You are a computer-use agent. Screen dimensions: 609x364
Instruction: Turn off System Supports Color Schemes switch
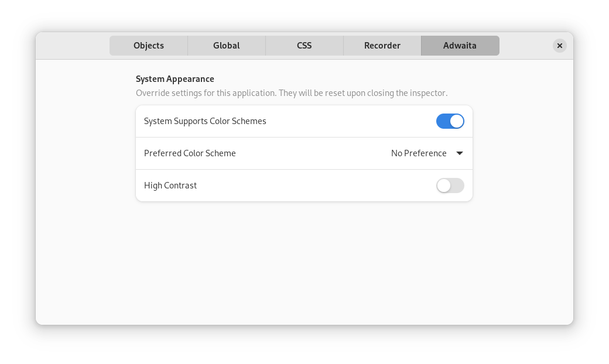[x=450, y=121]
